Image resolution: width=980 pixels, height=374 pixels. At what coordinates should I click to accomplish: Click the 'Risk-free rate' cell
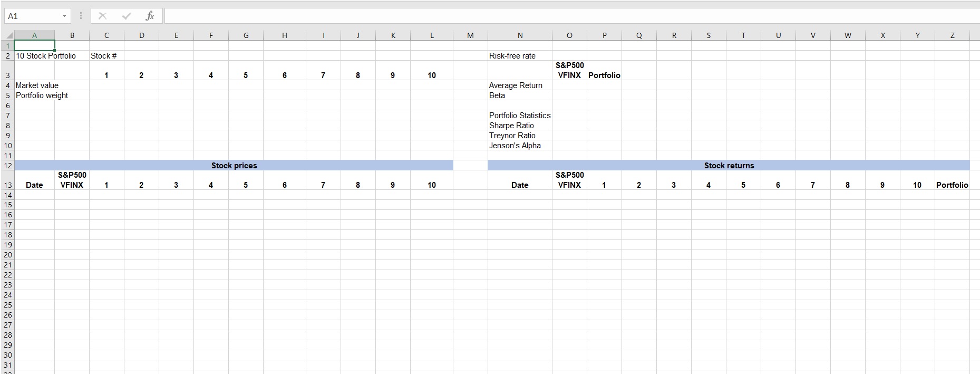(x=520, y=56)
